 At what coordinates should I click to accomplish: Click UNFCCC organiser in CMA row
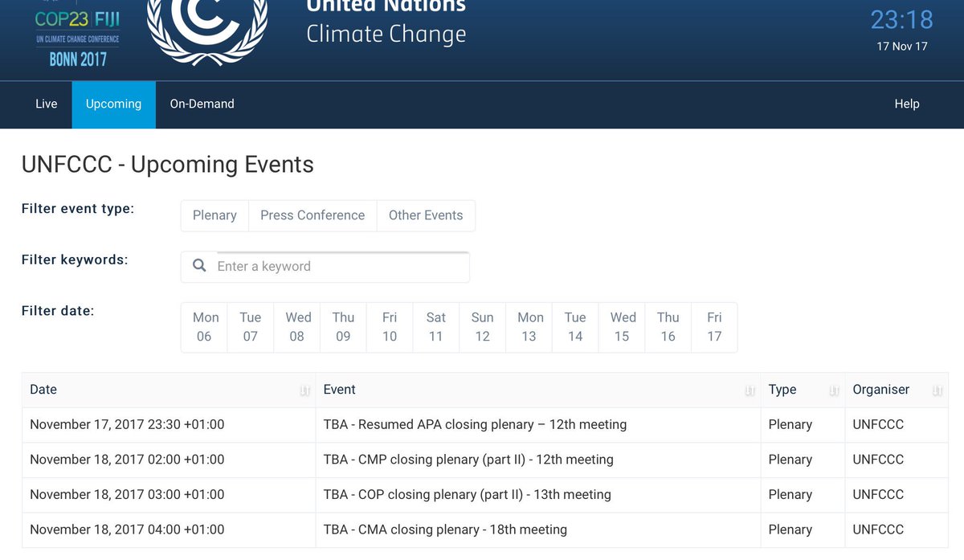(x=878, y=529)
